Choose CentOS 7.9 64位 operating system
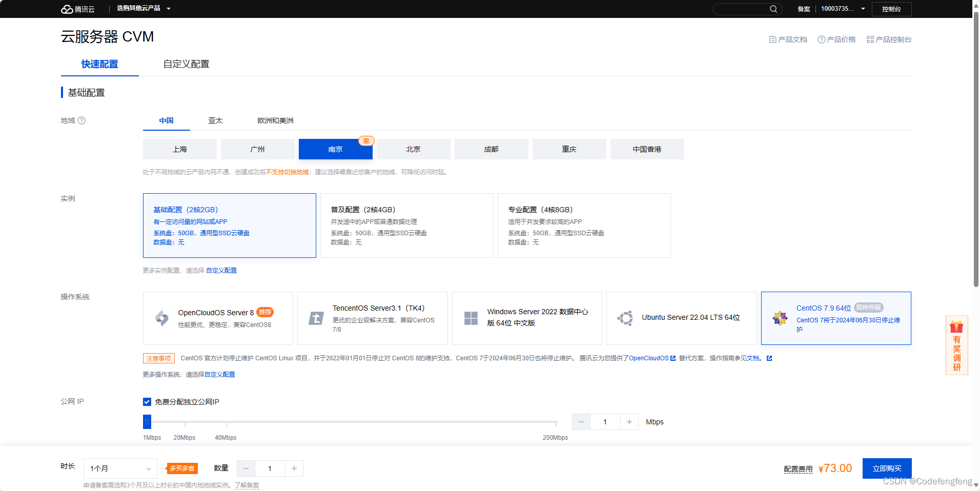Image resolution: width=980 pixels, height=491 pixels. coord(836,318)
